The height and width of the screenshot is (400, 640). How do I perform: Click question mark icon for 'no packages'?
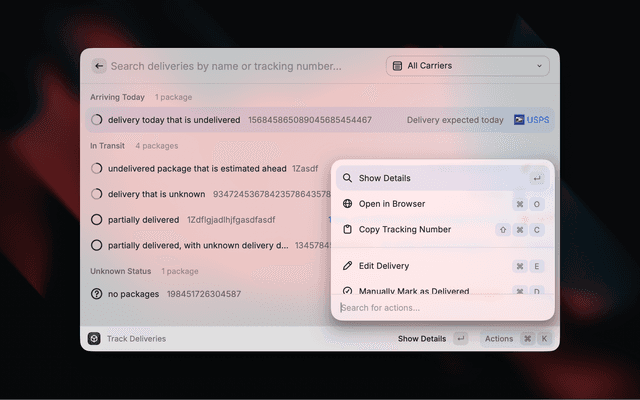pos(97,294)
